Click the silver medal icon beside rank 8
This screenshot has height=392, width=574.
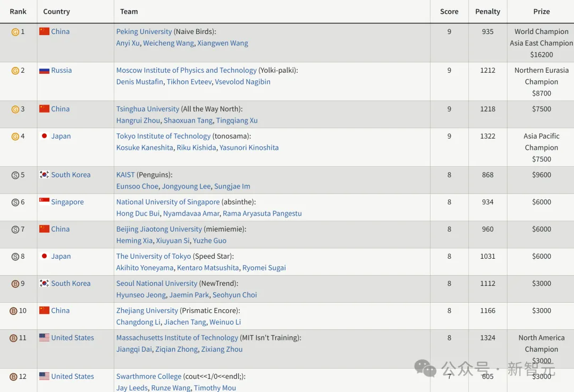15,257
